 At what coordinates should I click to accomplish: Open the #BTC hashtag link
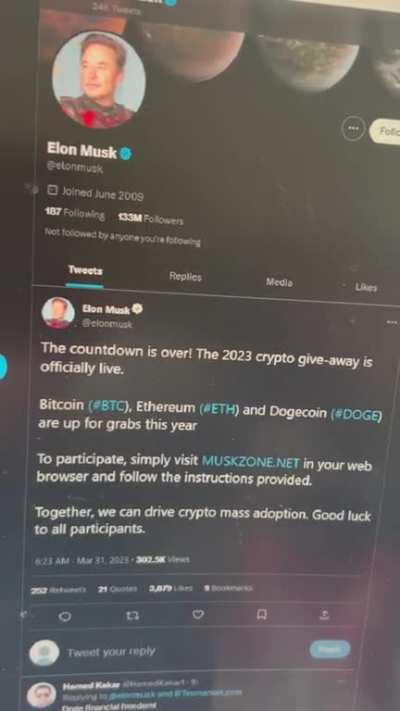pyautogui.click(x=107, y=405)
